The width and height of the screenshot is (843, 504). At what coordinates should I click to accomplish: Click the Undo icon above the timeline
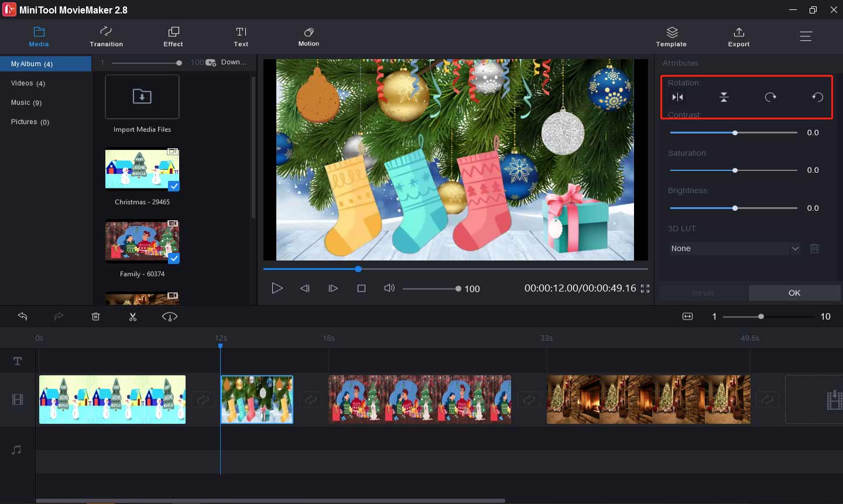pyautogui.click(x=22, y=316)
